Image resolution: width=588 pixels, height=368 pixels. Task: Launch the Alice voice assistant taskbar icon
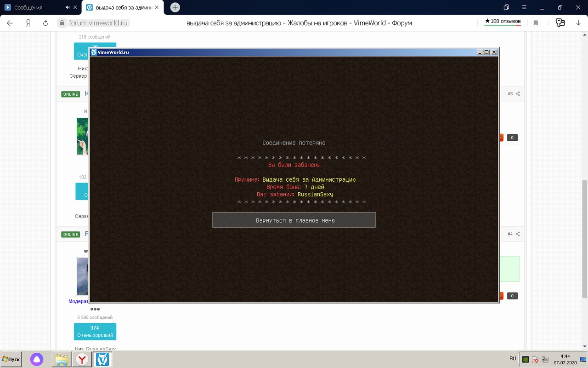click(37, 359)
